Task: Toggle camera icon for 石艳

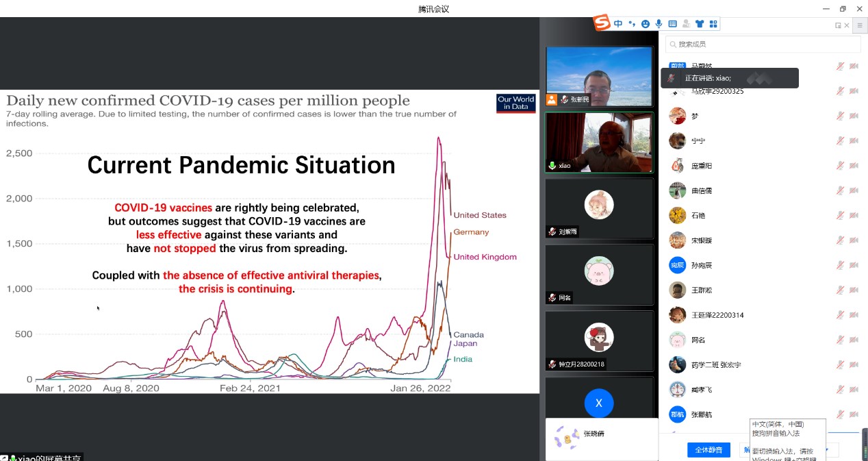Action: click(x=854, y=215)
